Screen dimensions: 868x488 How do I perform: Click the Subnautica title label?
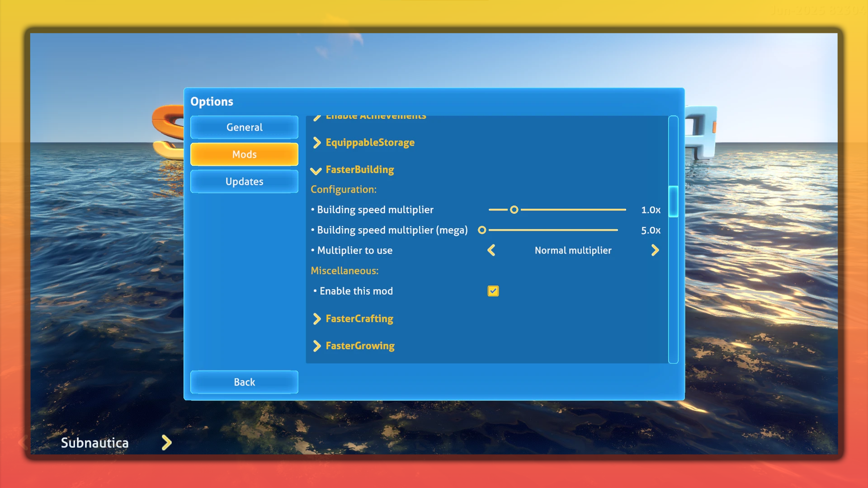tap(95, 443)
